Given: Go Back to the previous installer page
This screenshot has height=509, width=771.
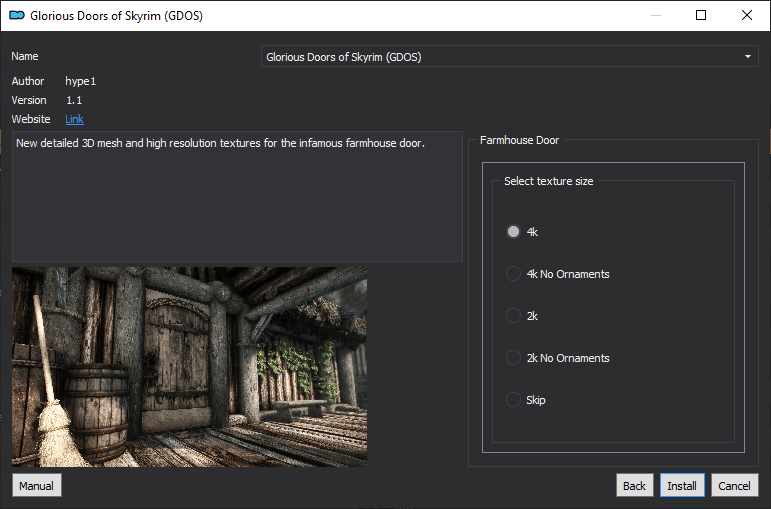Looking at the screenshot, I should click(634, 485).
